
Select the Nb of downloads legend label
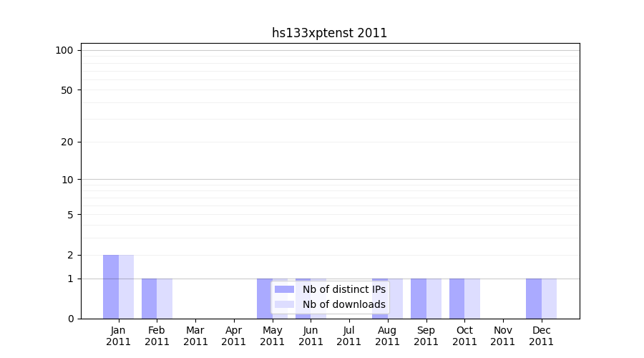(x=343, y=304)
